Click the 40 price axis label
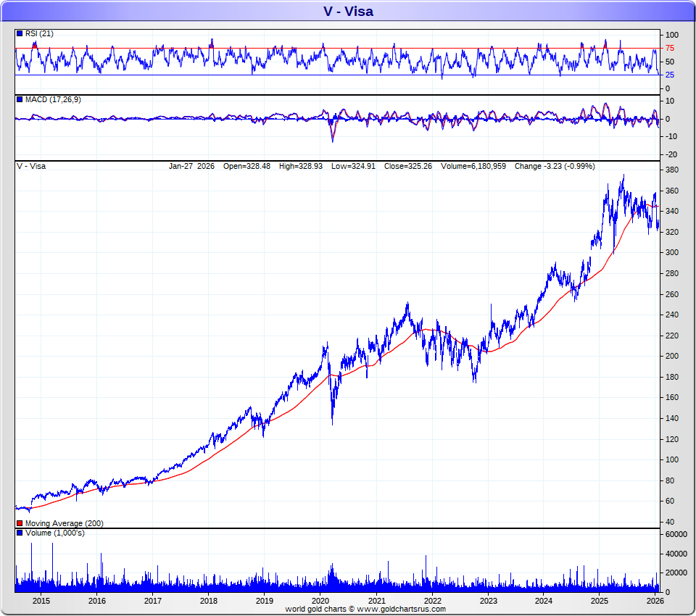 (670, 522)
